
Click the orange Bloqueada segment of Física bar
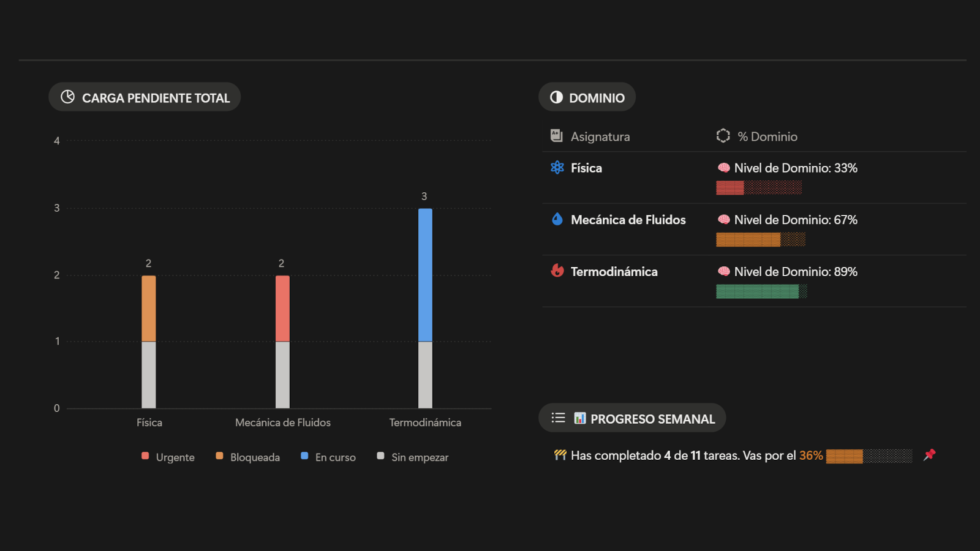pyautogui.click(x=149, y=309)
